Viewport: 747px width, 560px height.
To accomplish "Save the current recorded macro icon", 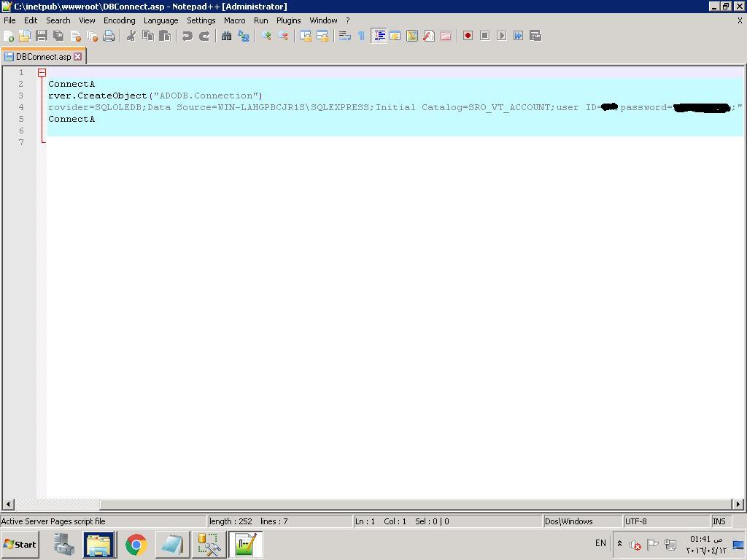I will click(535, 36).
